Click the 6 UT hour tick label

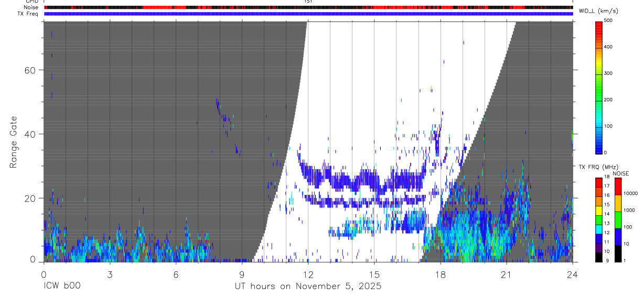click(176, 274)
